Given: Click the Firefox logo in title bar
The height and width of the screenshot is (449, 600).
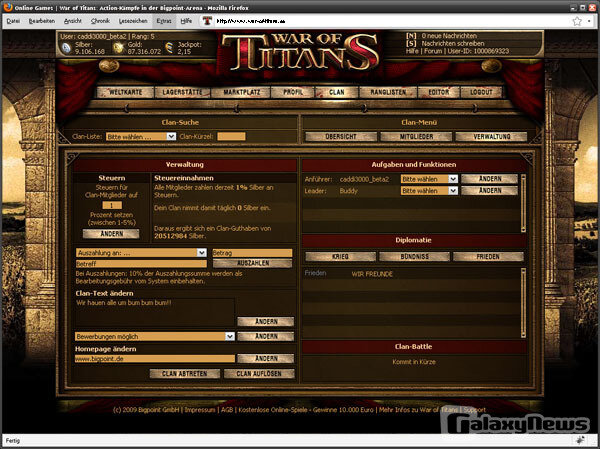Looking at the screenshot, I should [7, 7].
